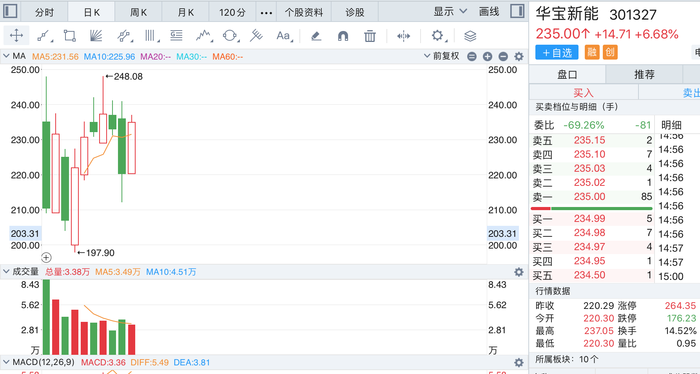
Task: Open drawing settings gear in toolbar
Action: click(438, 36)
